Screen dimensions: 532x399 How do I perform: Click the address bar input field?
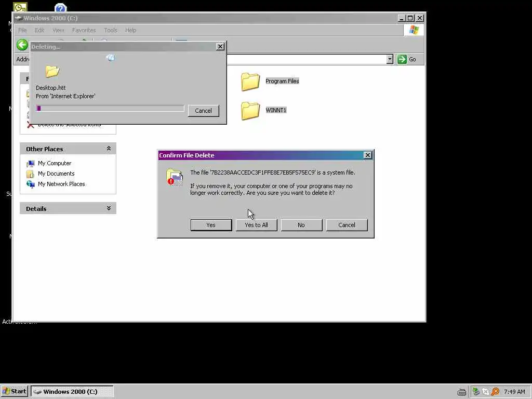click(x=307, y=59)
